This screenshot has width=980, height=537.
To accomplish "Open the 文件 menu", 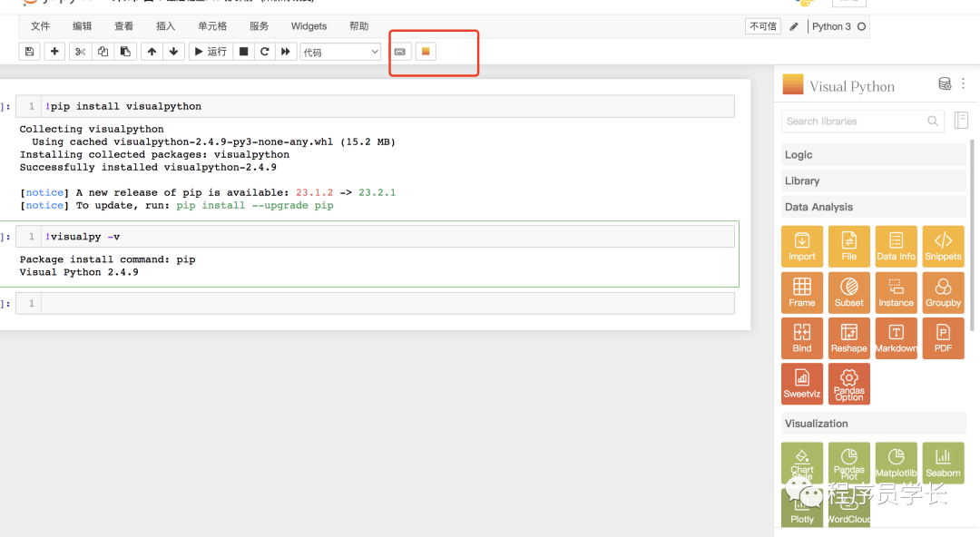I will pyautogui.click(x=40, y=26).
